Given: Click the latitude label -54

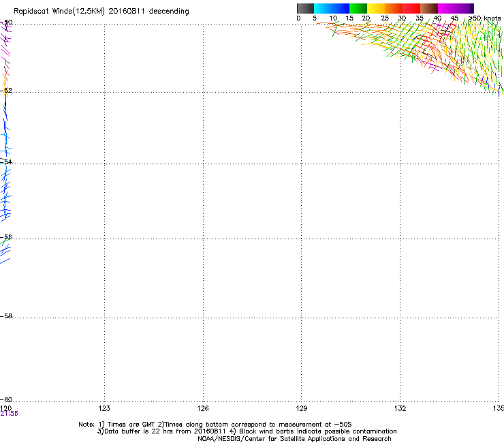Looking at the screenshot, I should (6, 162).
